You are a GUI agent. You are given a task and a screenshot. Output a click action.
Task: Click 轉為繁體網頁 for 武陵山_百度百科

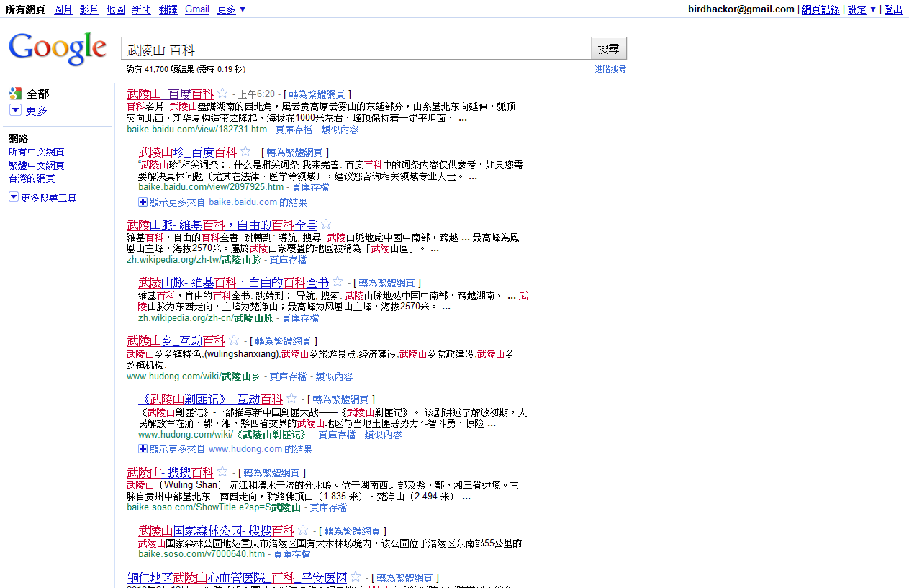coord(317,94)
